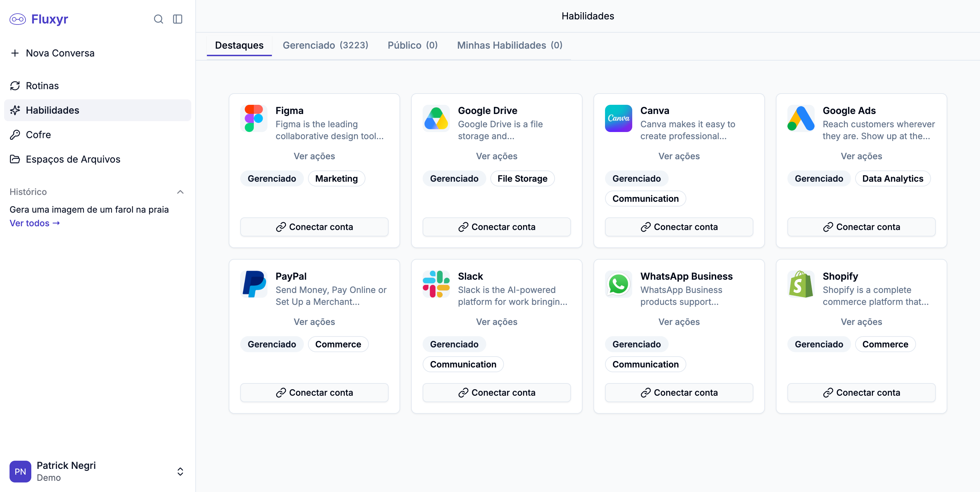Click Gerenciado tag on Google Ads card

[x=819, y=178]
